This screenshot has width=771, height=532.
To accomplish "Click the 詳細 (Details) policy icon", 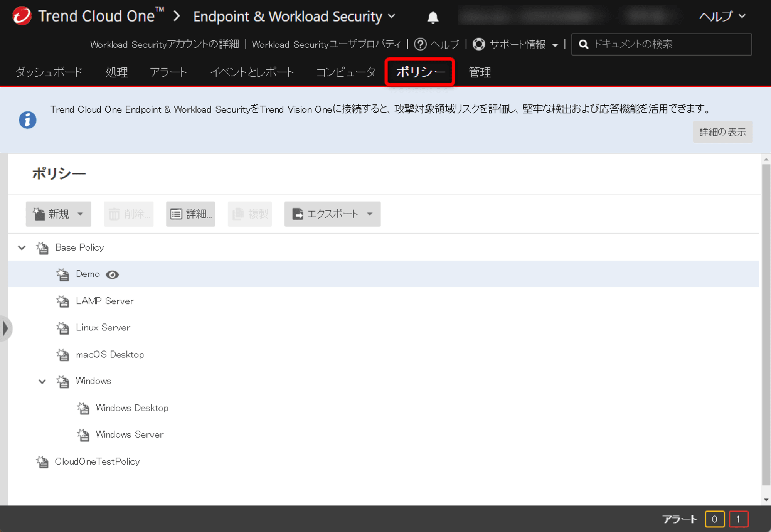I will (x=191, y=213).
